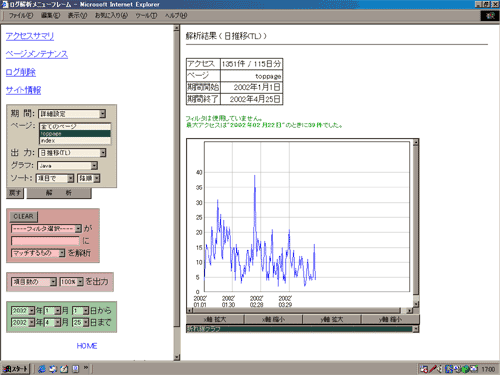Viewport: 500px width, 375px height.
Task: Open the ヘルプ(H) menu
Action: pyautogui.click(x=176, y=16)
